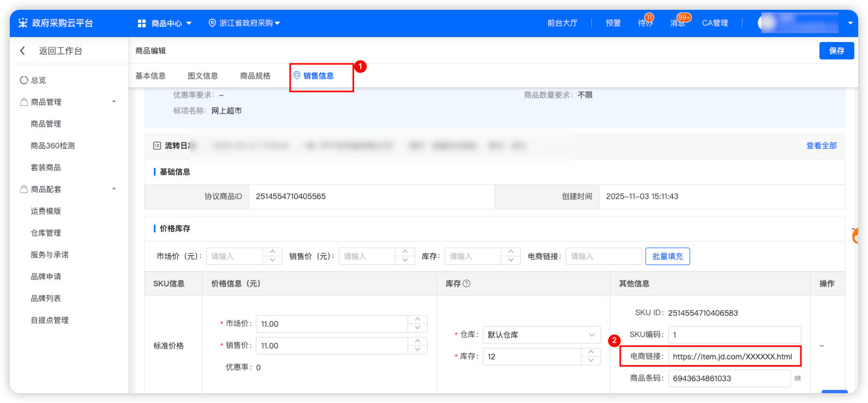Viewport: 868px width, 403px height.
Task: Click the 批量填充 button
Action: tap(667, 256)
